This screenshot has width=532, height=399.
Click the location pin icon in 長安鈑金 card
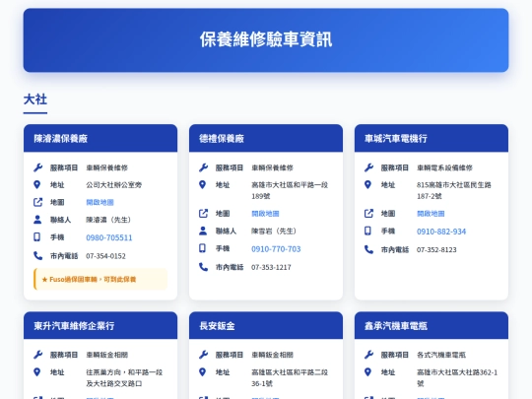pyautogui.click(x=203, y=371)
